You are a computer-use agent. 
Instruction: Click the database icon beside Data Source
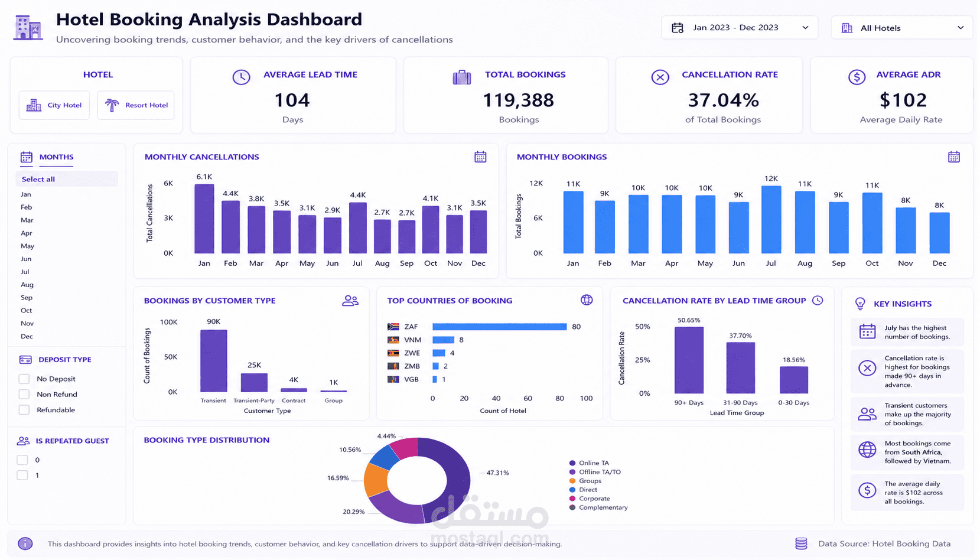point(801,543)
